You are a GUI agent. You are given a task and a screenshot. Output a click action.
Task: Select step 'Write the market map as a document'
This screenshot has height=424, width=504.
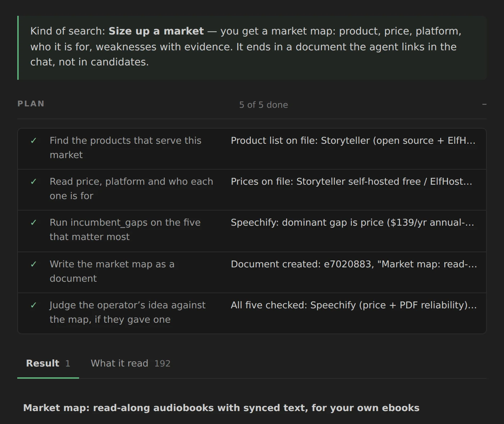[x=252, y=272]
